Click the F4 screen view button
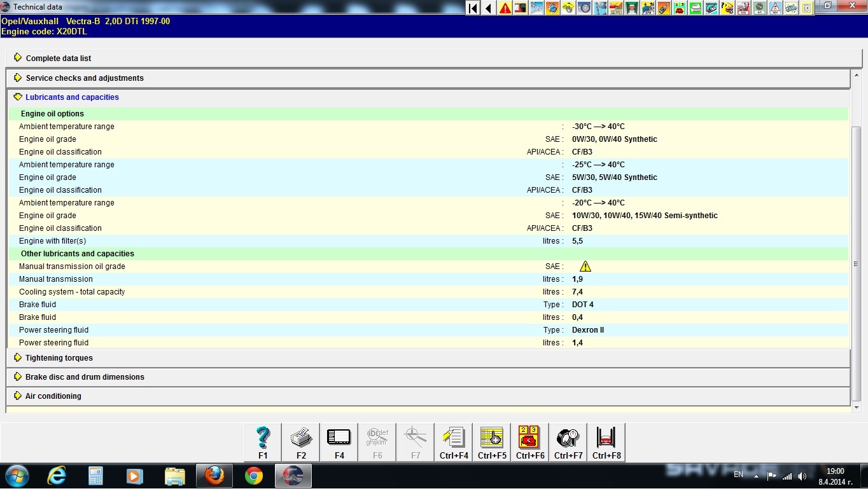 click(339, 442)
